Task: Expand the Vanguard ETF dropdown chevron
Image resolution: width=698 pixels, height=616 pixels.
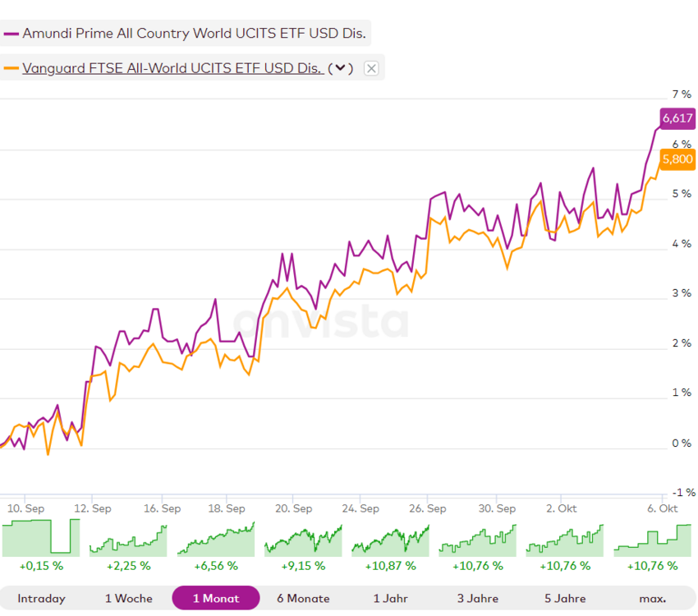Action: pos(341,69)
